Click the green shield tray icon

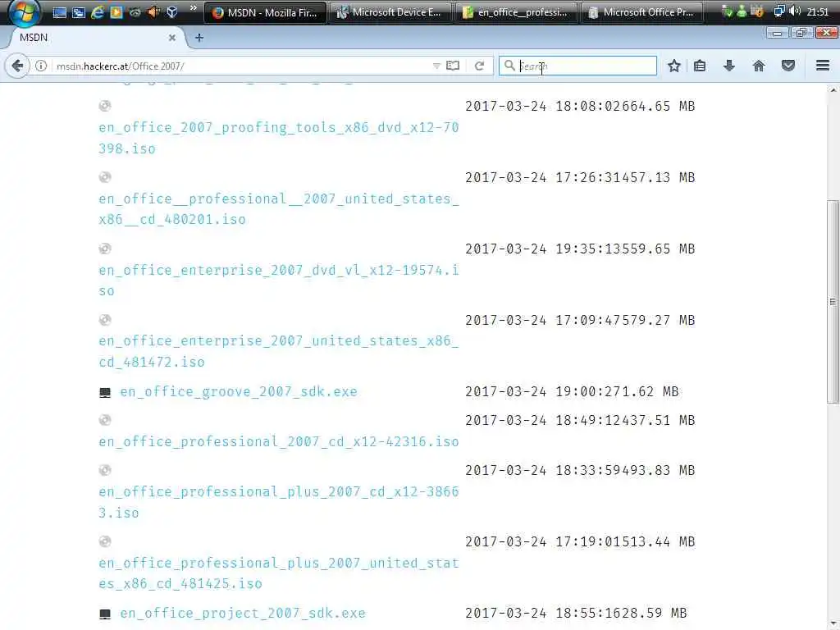(x=727, y=11)
